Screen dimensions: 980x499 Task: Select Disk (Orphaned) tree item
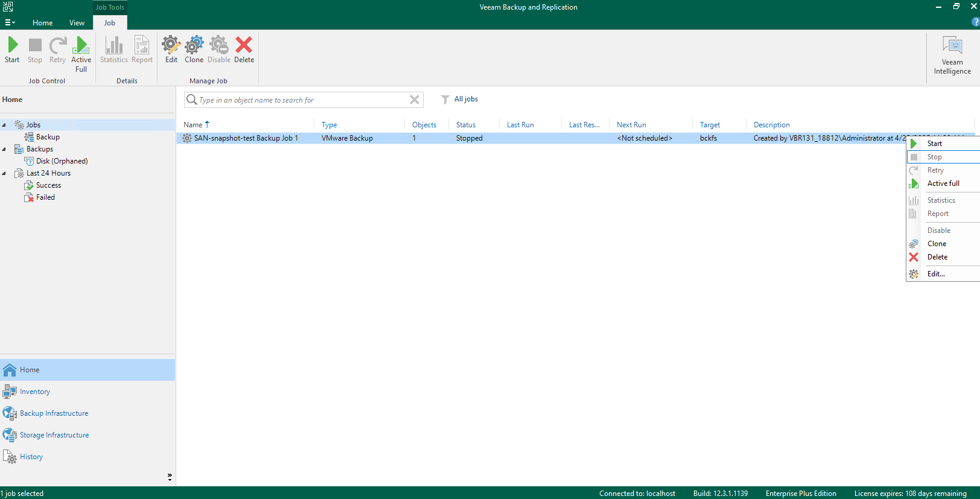coord(62,161)
